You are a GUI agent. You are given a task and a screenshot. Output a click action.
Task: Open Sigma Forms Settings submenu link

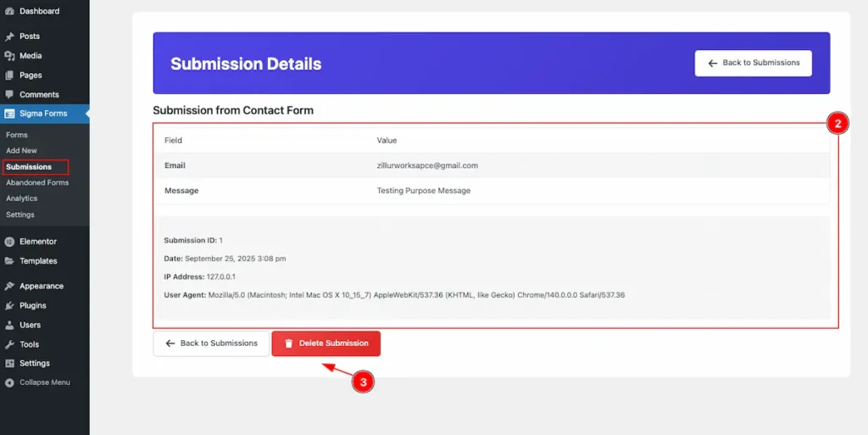(x=20, y=215)
